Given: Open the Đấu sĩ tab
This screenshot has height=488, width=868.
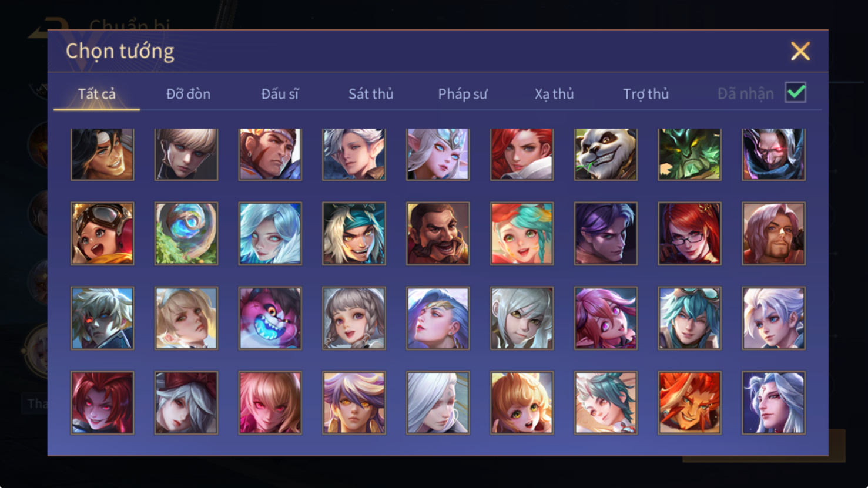Looking at the screenshot, I should (280, 94).
